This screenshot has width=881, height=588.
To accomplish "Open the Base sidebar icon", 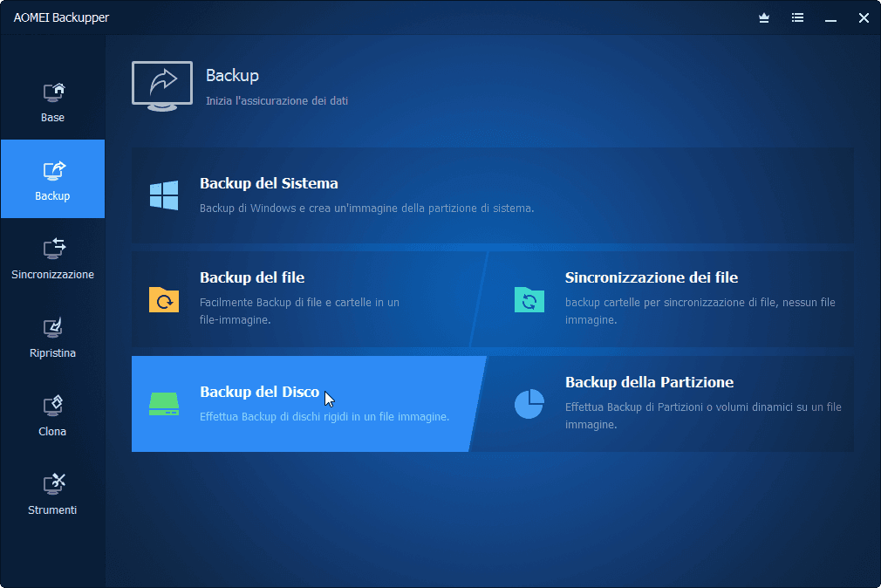I will [x=53, y=92].
